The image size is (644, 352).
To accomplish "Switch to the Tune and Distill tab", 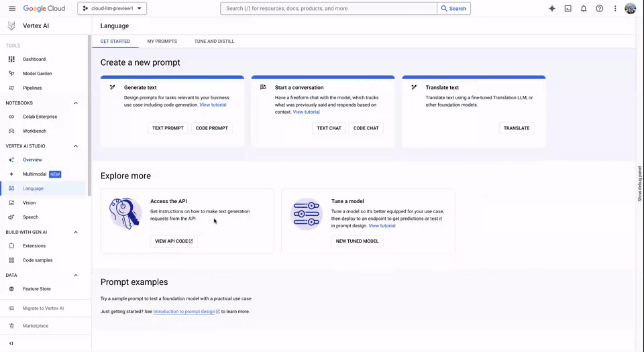I will point(214,41).
